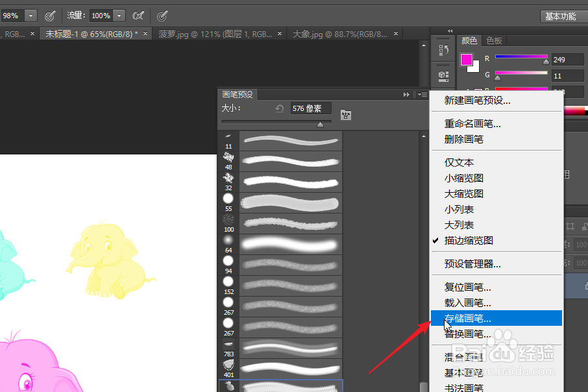Choose 删除画笔 menu item
This screenshot has height=392, width=588.
496,140
